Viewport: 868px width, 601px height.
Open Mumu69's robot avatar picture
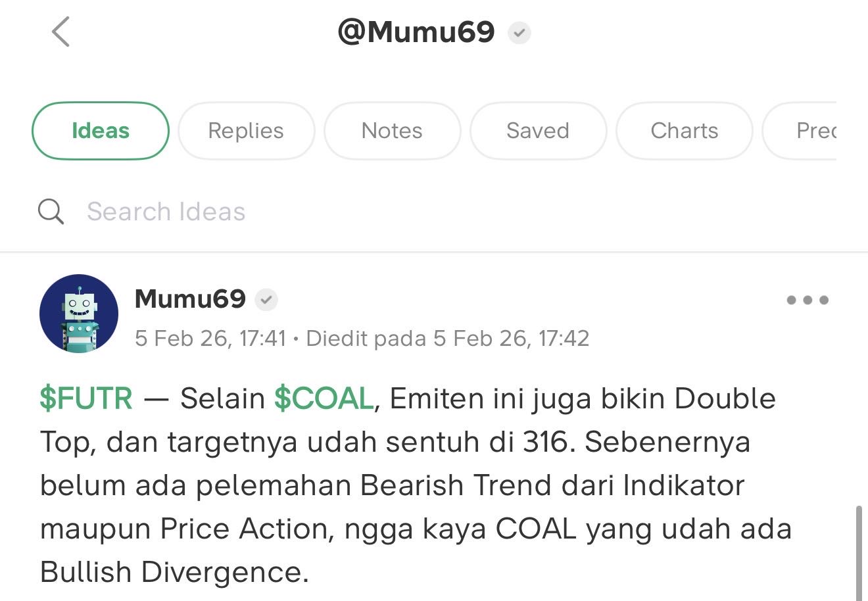[x=79, y=314]
